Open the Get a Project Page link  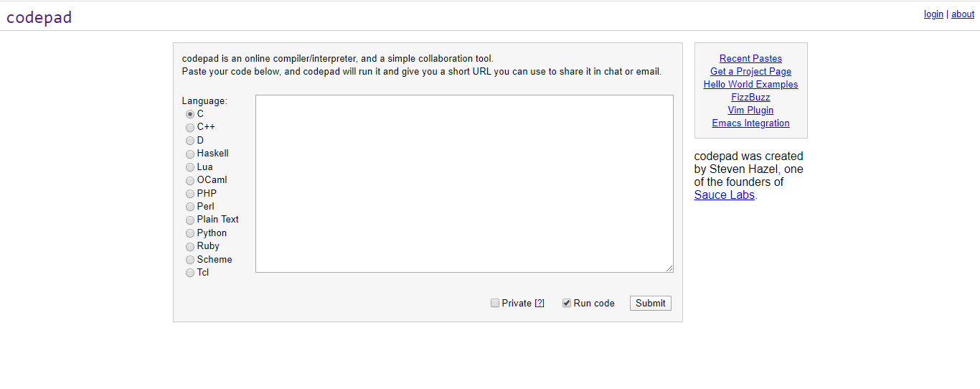(750, 72)
